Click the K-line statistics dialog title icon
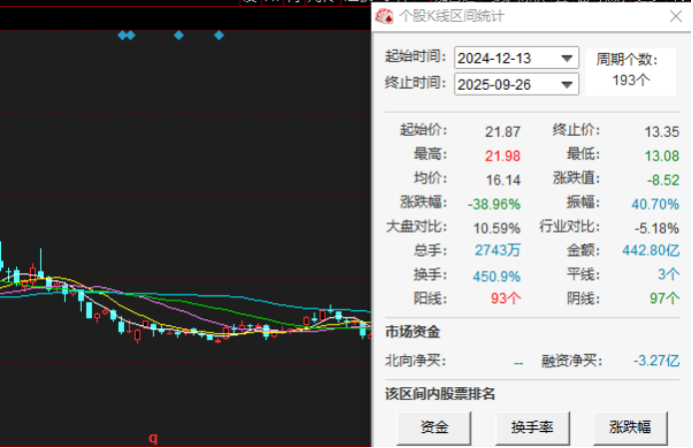The width and height of the screenshot is (693, 448). [x=384, y=16]
